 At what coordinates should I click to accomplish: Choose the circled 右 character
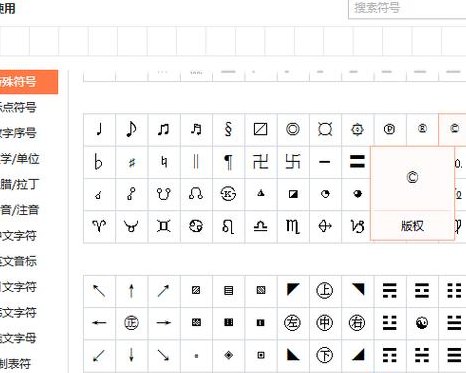coord(357,323)
